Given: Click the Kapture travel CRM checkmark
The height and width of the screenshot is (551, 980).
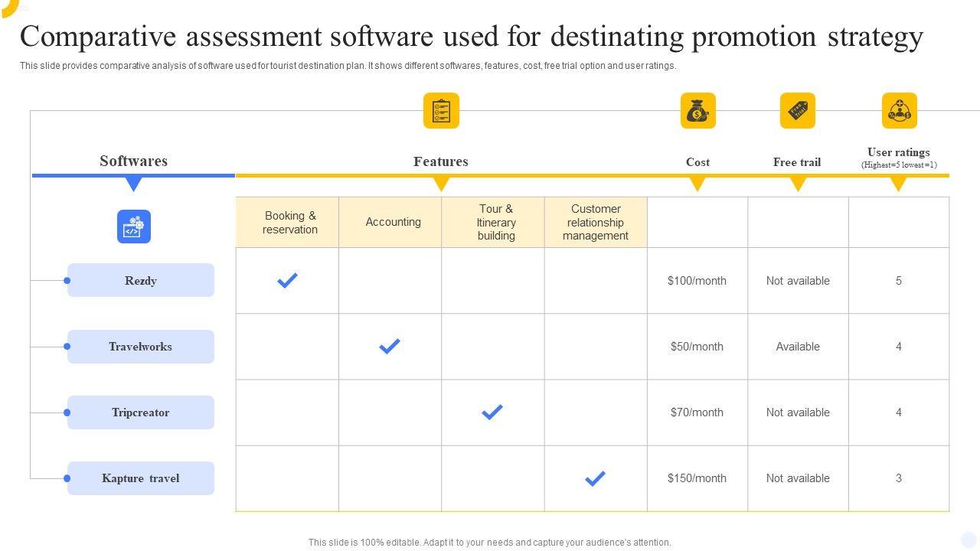Looking at the screenshot, I should pyautogui.click(x=595, y=478).
